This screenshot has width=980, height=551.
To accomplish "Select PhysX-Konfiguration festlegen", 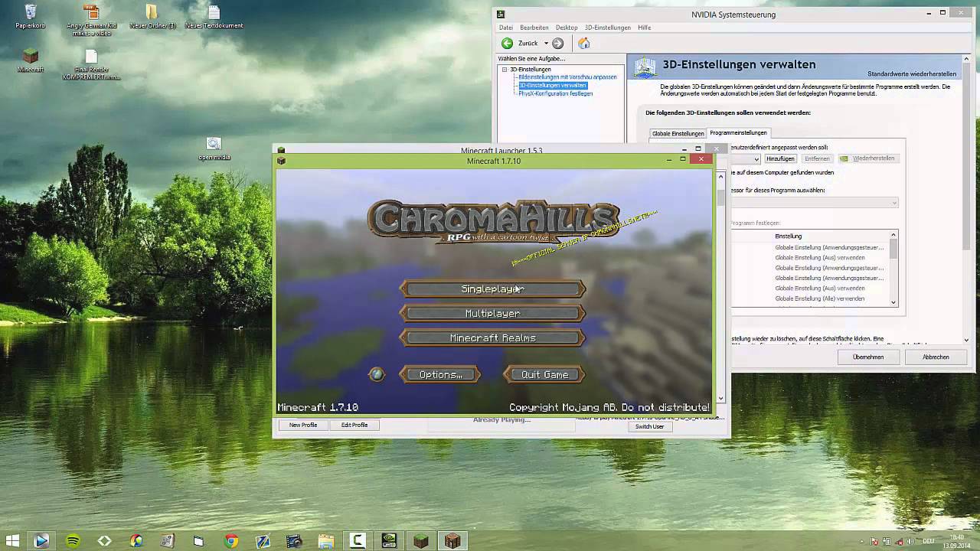I will coord(555,93).
